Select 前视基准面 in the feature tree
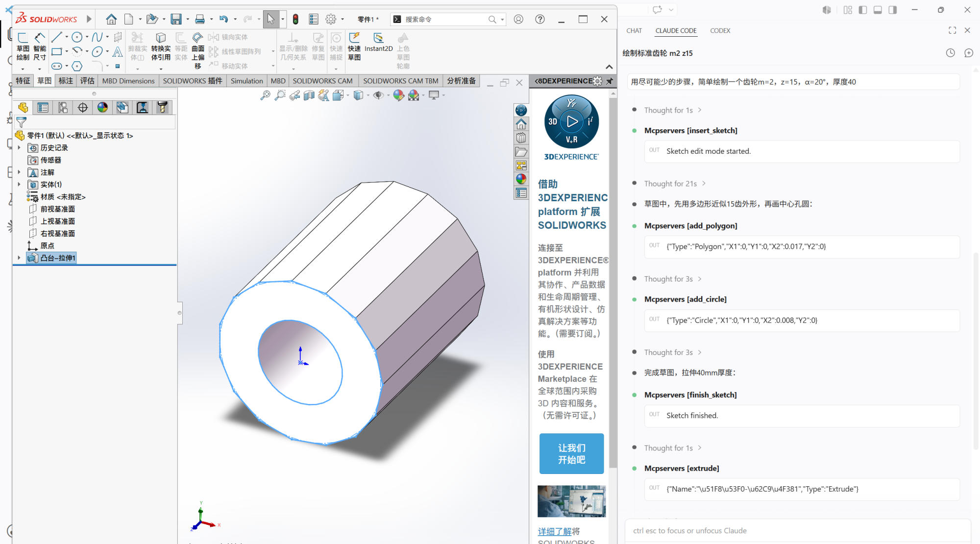 click(58, 209)
